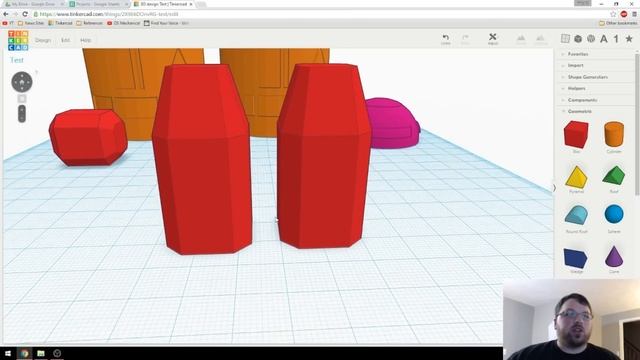Click the browser back arrow

(x=6, y=14)
